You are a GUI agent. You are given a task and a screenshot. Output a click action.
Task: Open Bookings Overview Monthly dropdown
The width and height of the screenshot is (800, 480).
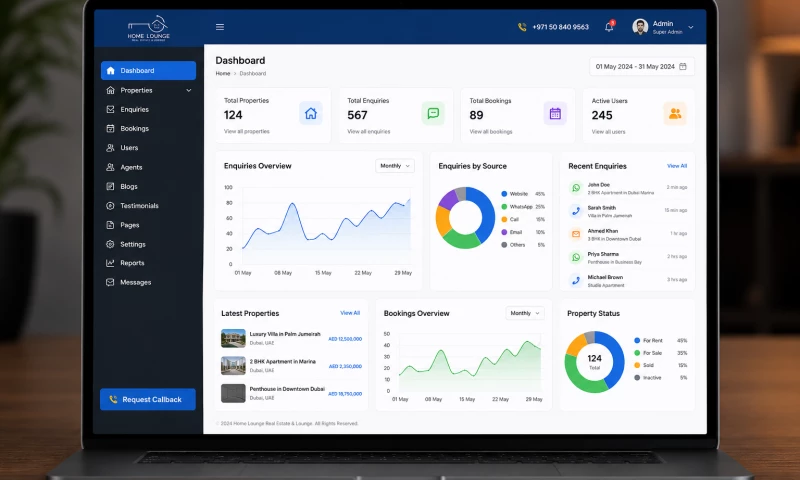coord(525,313)
